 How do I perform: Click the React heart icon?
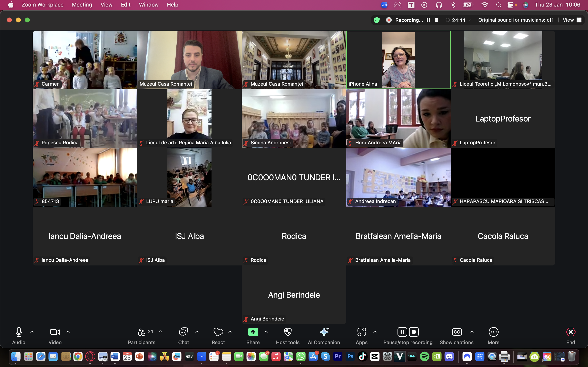(218, 332)
